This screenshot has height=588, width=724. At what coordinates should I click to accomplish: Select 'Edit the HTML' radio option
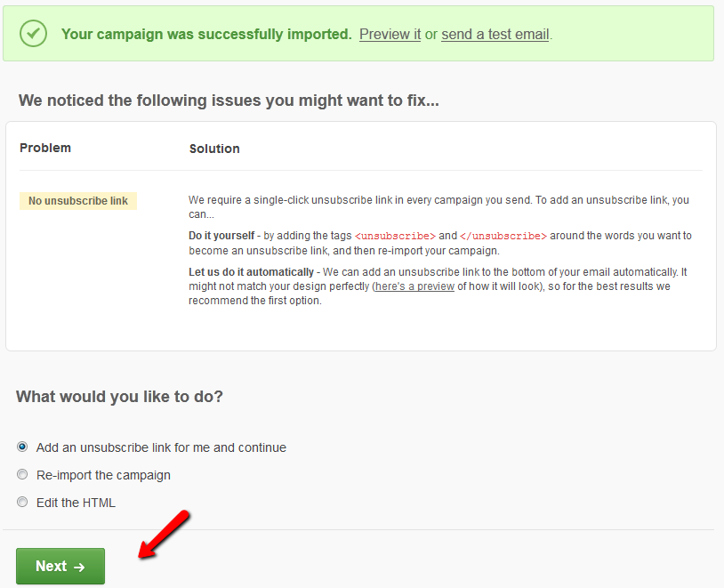point(22,502)
